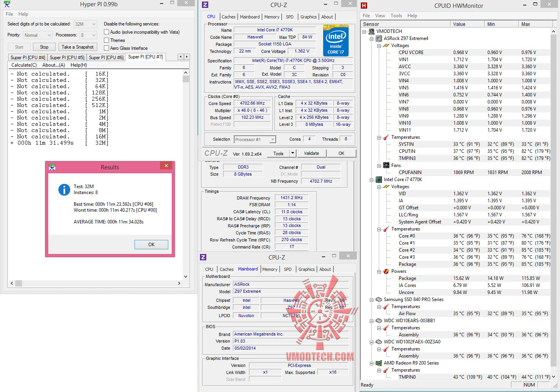
Task: Click the WDC WD10EARS-003BB1 drive icon
Action: point(379,321)
